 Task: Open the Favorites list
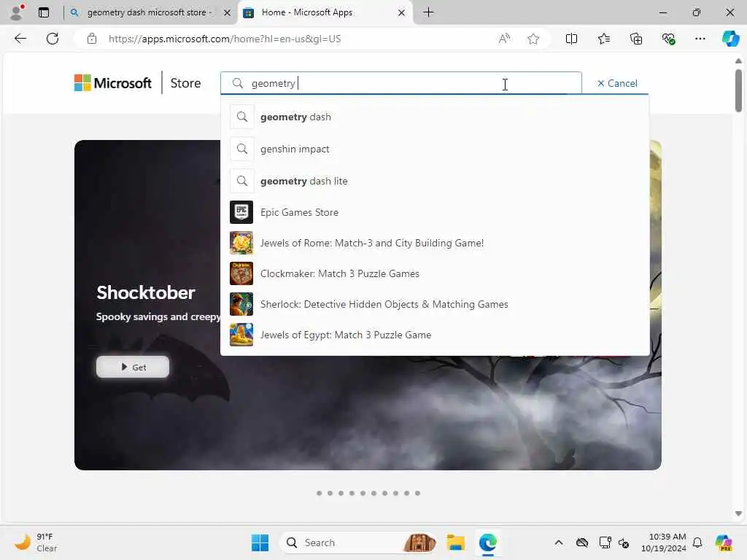tap(603, 39)
